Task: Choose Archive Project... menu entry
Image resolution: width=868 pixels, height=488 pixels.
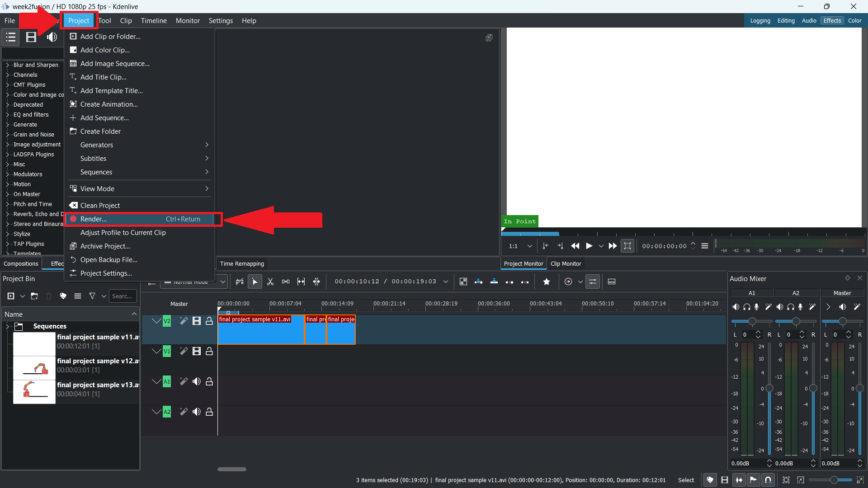Action: (x=105, y=246)
